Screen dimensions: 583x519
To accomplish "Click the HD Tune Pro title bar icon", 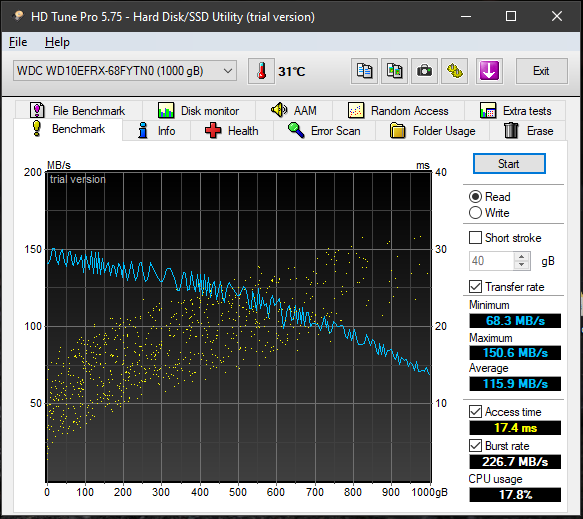I will click(17, 16).
